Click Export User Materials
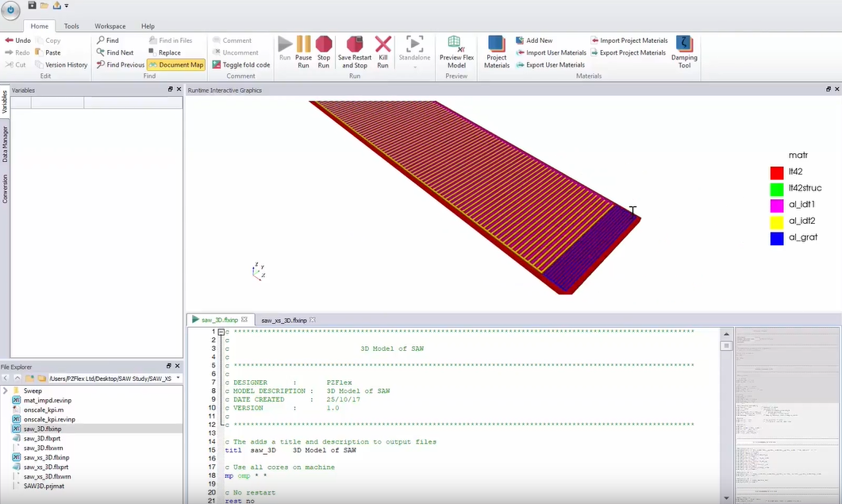842x504 pixels. click(551, 64)
